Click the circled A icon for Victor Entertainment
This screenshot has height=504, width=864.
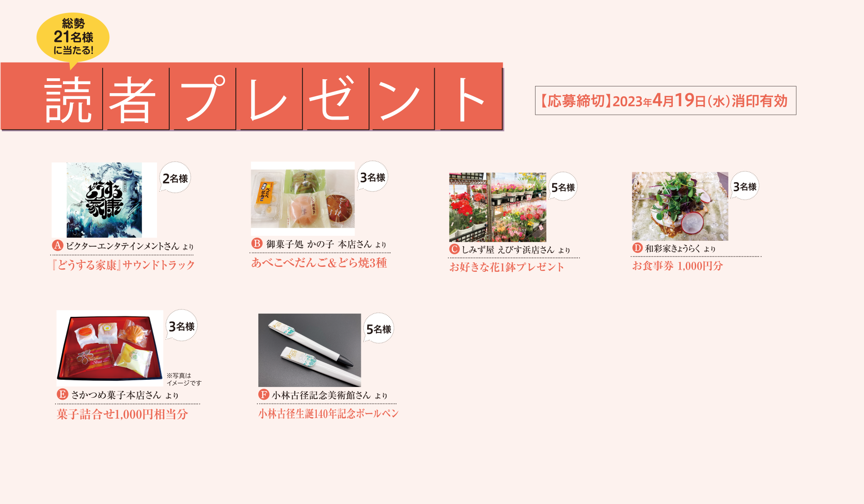pos(57,245)
